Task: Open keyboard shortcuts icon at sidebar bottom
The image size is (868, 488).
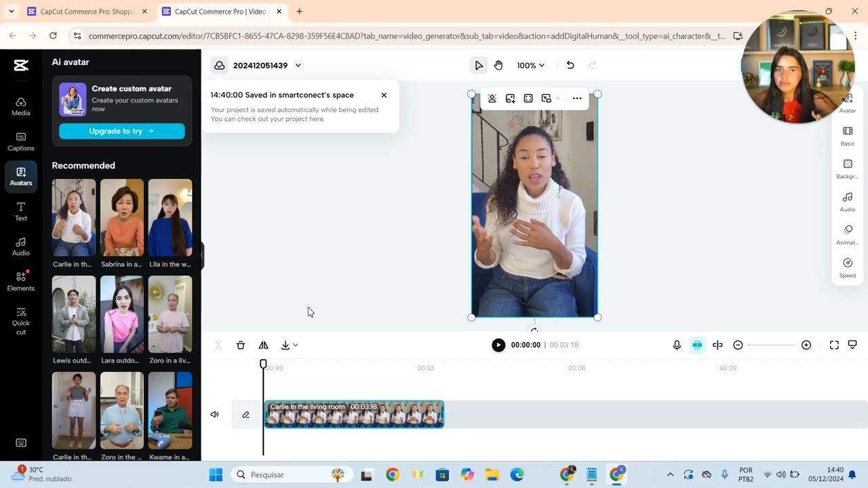Action: tap(20, 443)
